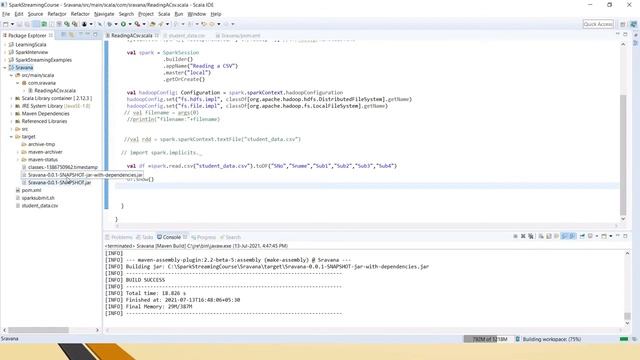Open the Navigate menu

click(x=104, y=14)
